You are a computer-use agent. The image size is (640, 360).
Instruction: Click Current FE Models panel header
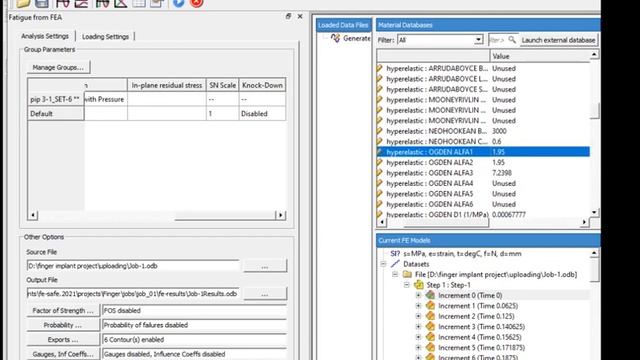pyautogui.click(x=488, y=240)
